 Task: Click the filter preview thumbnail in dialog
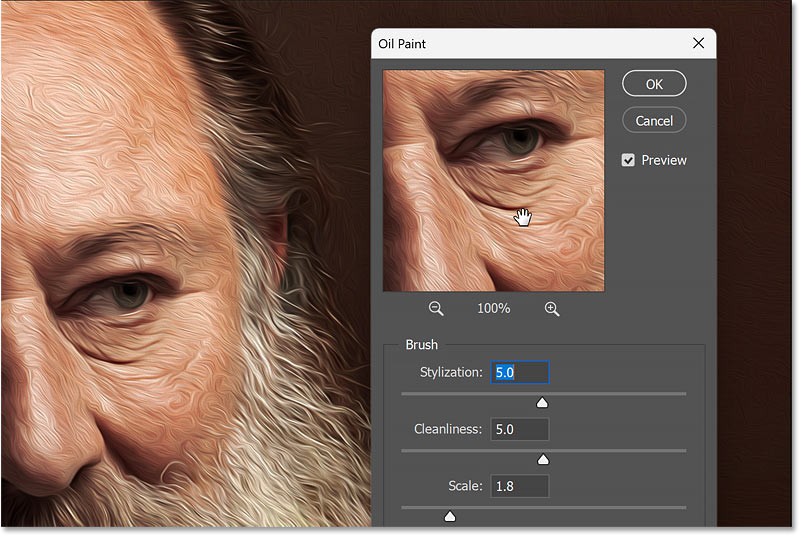click(493, 180)
